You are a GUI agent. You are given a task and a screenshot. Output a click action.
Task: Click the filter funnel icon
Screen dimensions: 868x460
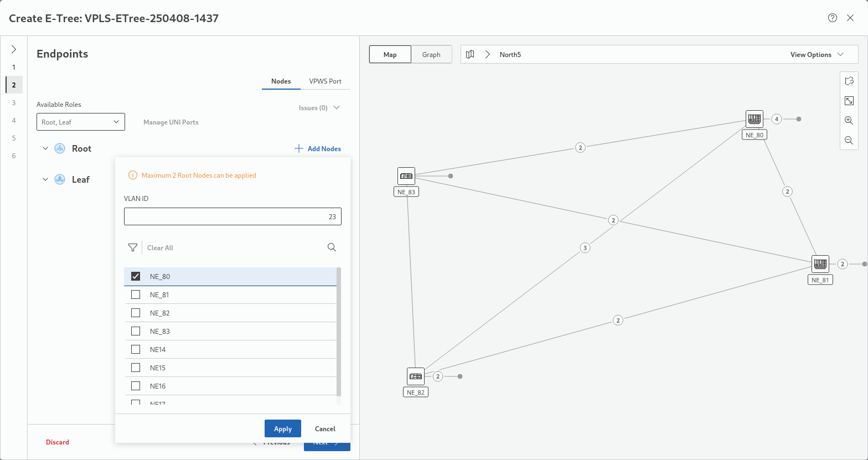click(x=132, y=247)
